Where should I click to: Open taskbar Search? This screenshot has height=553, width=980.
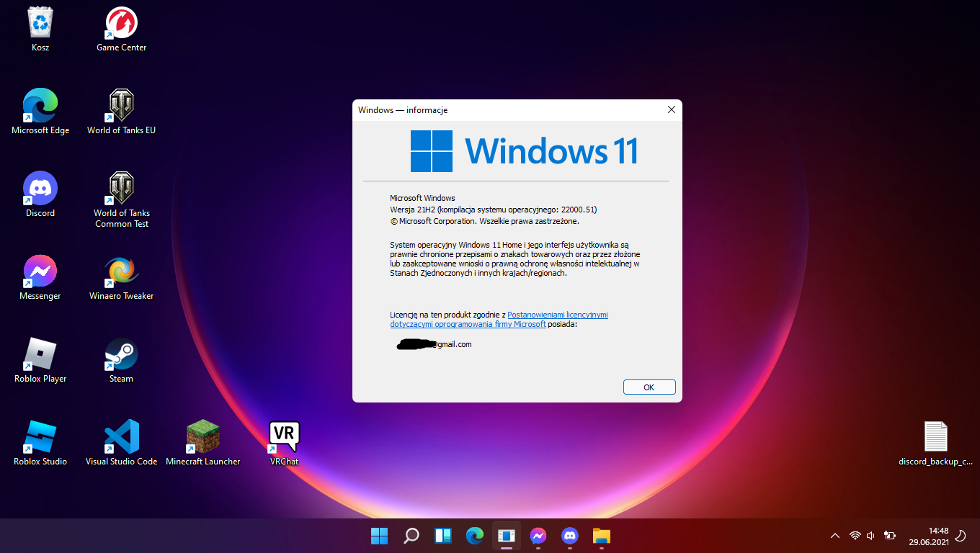point(411,535)
